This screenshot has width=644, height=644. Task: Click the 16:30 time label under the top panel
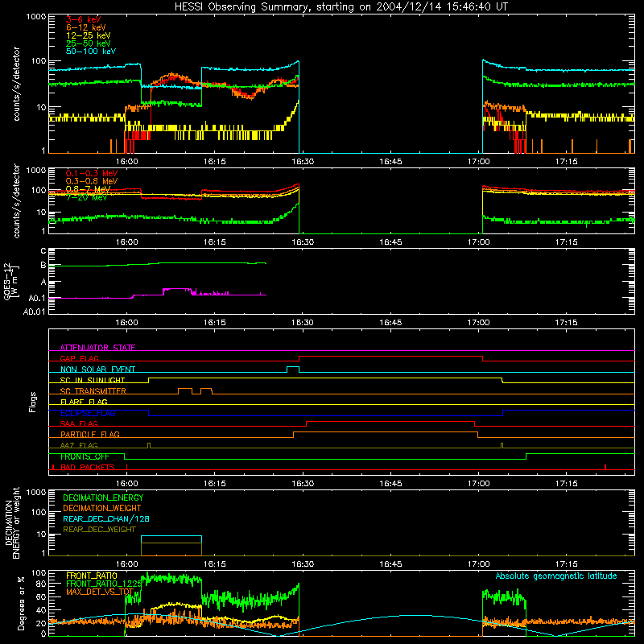point(303,162)
